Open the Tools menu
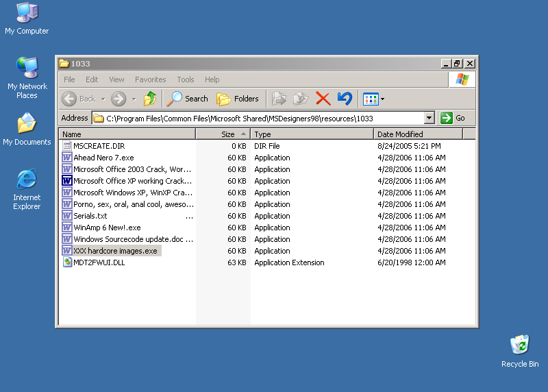 coord(185,79)
